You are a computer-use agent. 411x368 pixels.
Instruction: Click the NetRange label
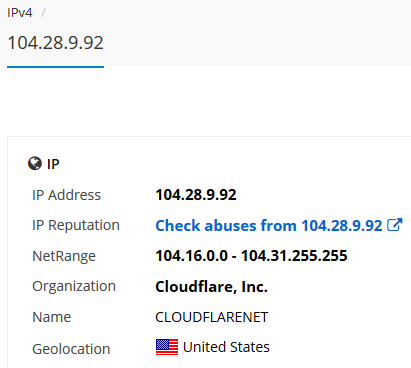pyautogui.click(x=64, y=256)
